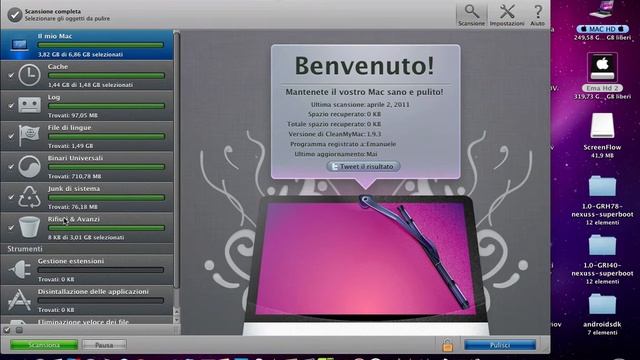Screen dimensions: 640x360
Task: Click '8 KB di 3,01 GB selezionati' text
Action: [86, 237]
